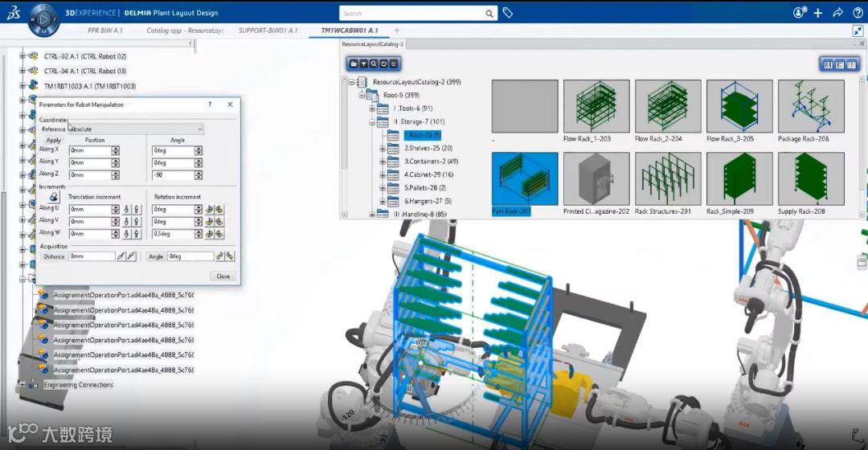Click the list icon in catalog toolbar
868x450 pixels.
pos(394,64)
